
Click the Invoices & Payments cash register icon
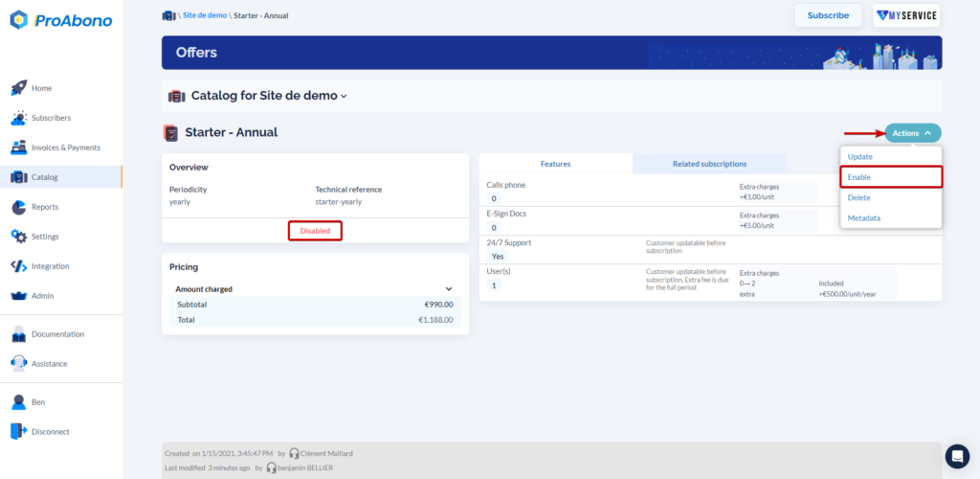tap(19, 148)
